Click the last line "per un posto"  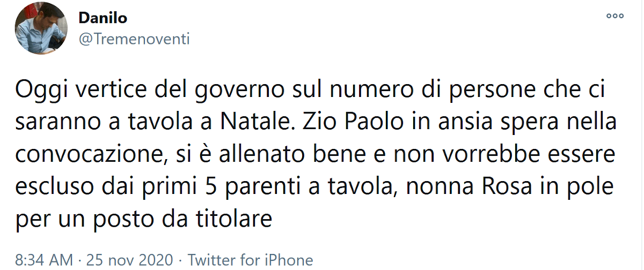[x=145, y=219]
